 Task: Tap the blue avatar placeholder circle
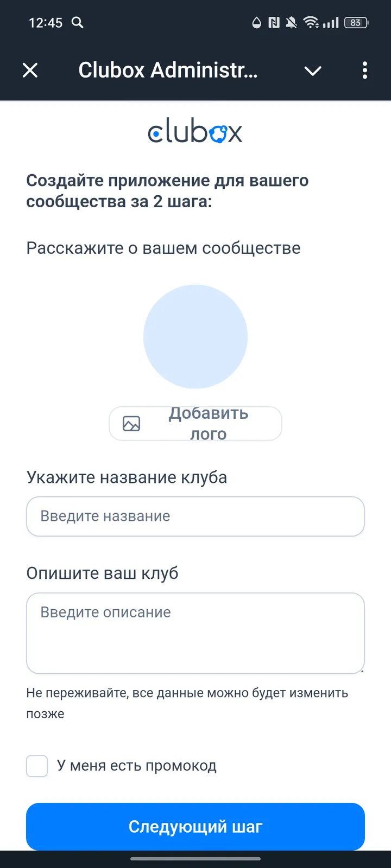pyautogui.click(x=195, y=336)
